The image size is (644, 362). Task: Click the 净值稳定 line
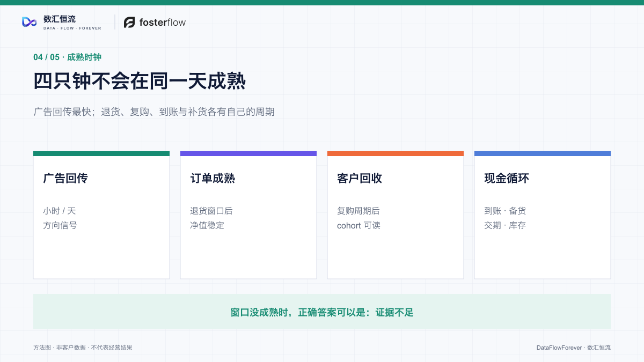pyautogui.click(x=207, y=225)
